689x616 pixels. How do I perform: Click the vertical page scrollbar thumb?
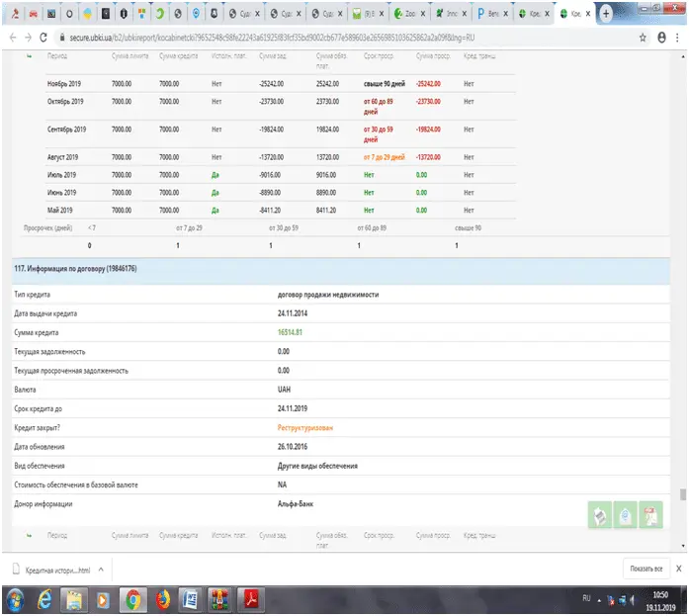681,495
